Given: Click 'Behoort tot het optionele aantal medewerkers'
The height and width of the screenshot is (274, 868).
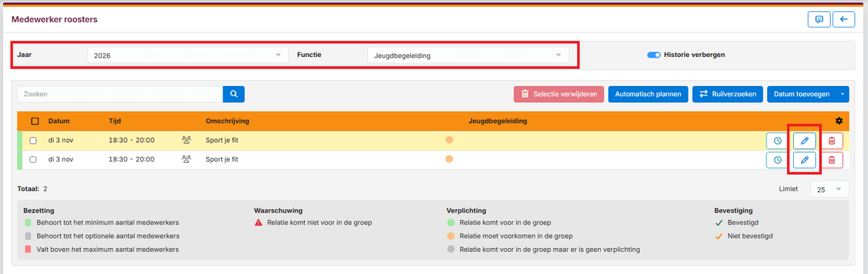Looking at the screenshot, I should point(108,236).
